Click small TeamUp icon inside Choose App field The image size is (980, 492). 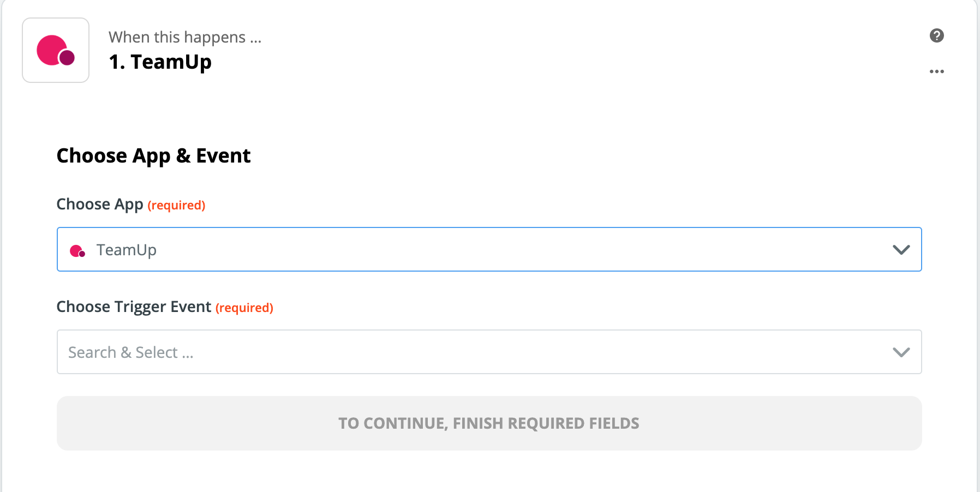(77, 251)
